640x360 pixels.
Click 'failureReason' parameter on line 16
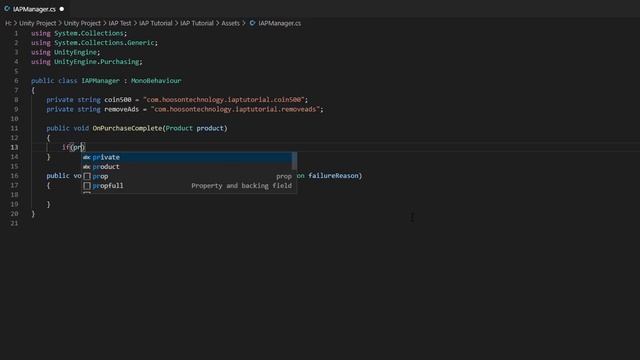(333, 176)
